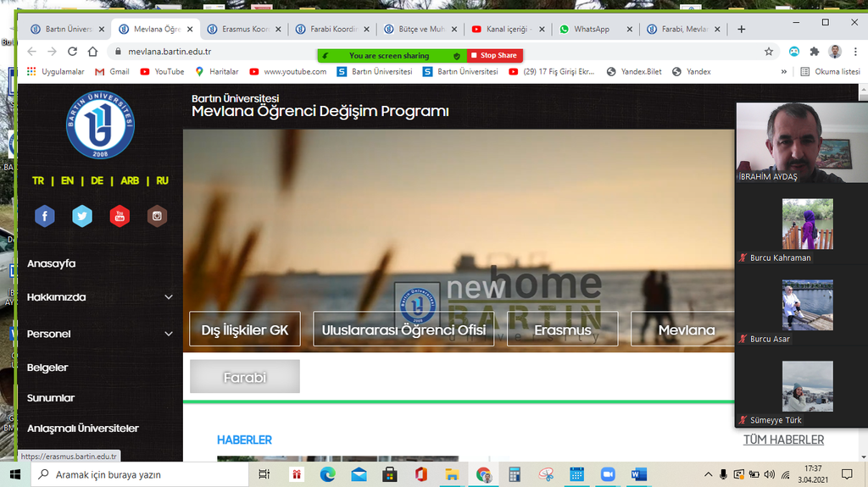Click the Farabi button below the banner
868x487 pixels.
pos(245,377)
